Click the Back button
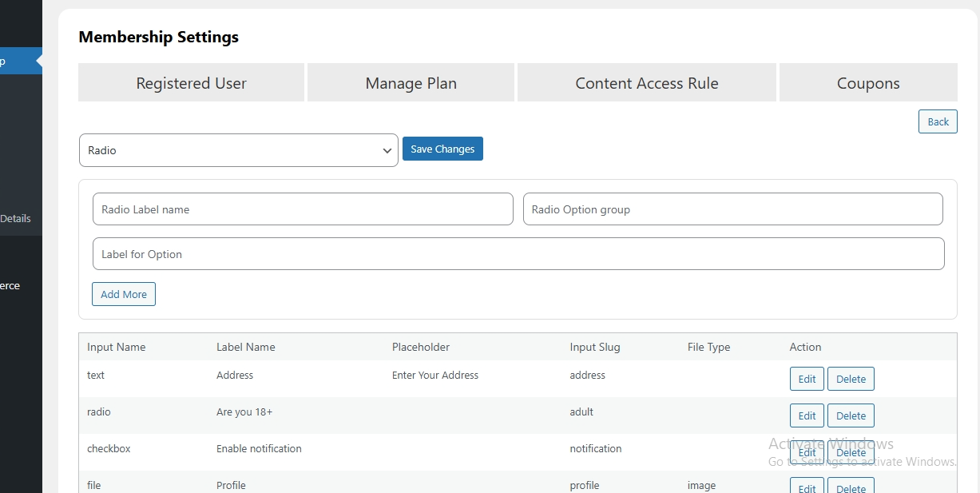The width and height of the screenshot is (980, 493). click(938, 121)
